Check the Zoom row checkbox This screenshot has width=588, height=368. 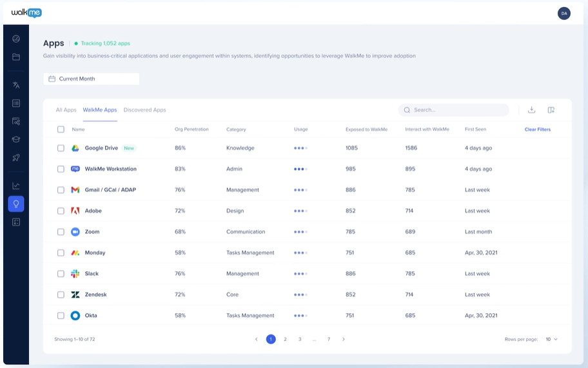click(61, 232)
